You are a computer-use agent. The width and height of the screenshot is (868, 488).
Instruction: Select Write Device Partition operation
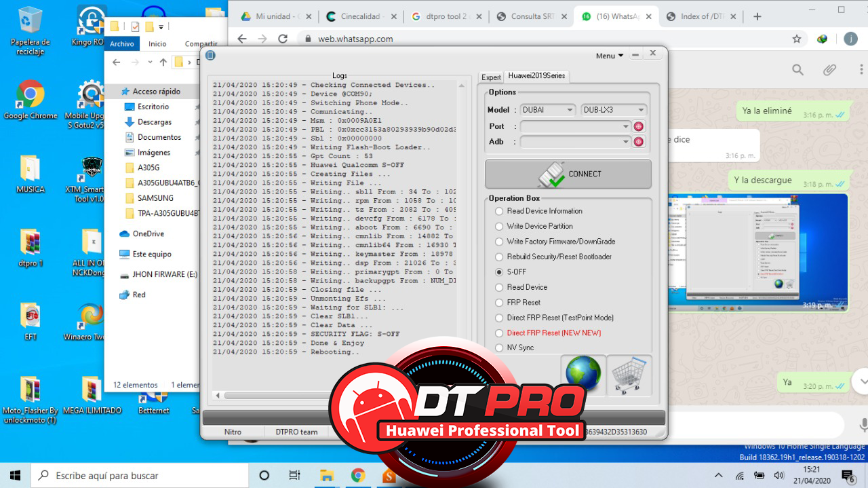point(534,226)
